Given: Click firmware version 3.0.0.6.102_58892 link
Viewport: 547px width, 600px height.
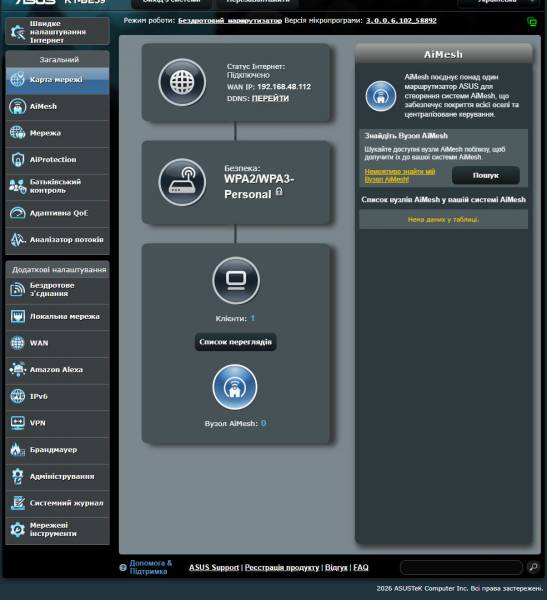Looking at the screenshot, I should click(x=401, y=21).
